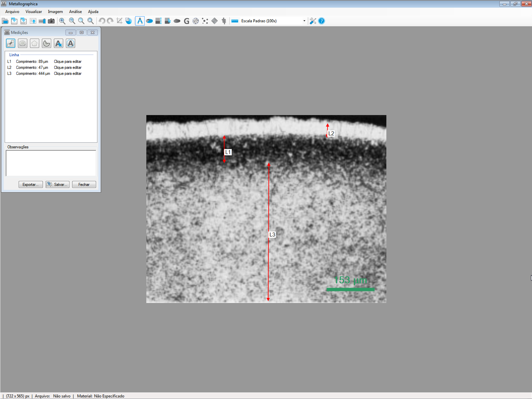Click the undo arrow icon
Image resolution: width=532 pixels, height=399 pixels.
point(102,21)
